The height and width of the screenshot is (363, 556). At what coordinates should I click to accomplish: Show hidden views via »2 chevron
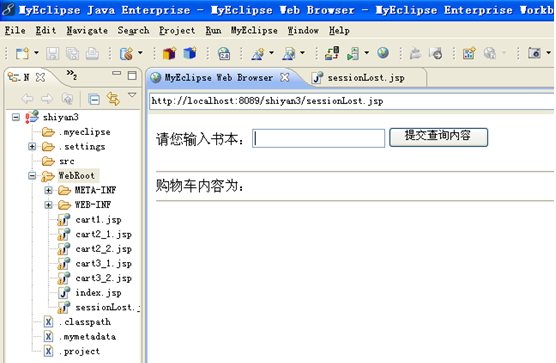click(x=72, y=74)
